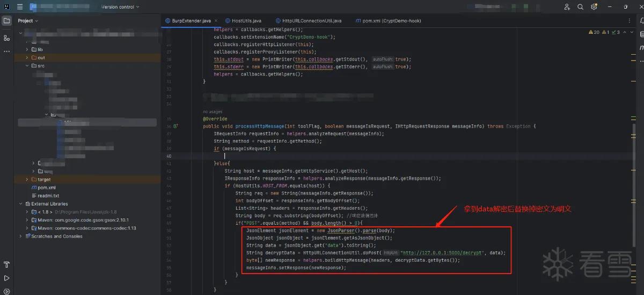644x295 pixels.
Task: Open the Build hammer tool window
Action: click(6, 264)
